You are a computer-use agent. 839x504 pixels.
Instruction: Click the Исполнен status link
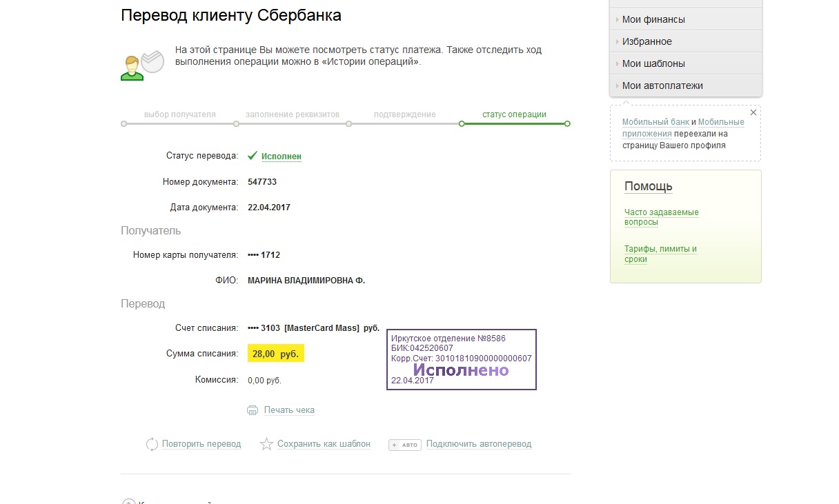point(282,157)
